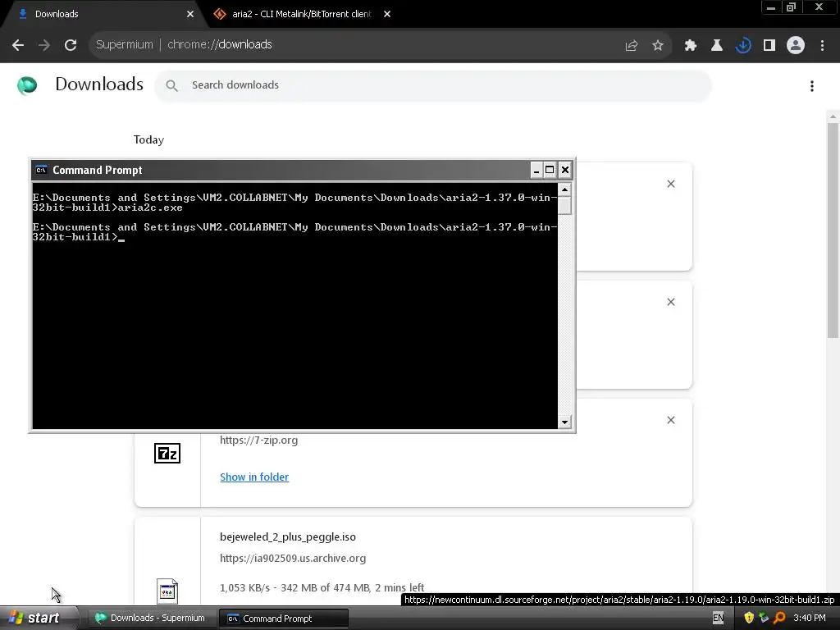The image size is (840, 630).
Task: Minimize the Command Prompt window
Action: tap(536, 171)
